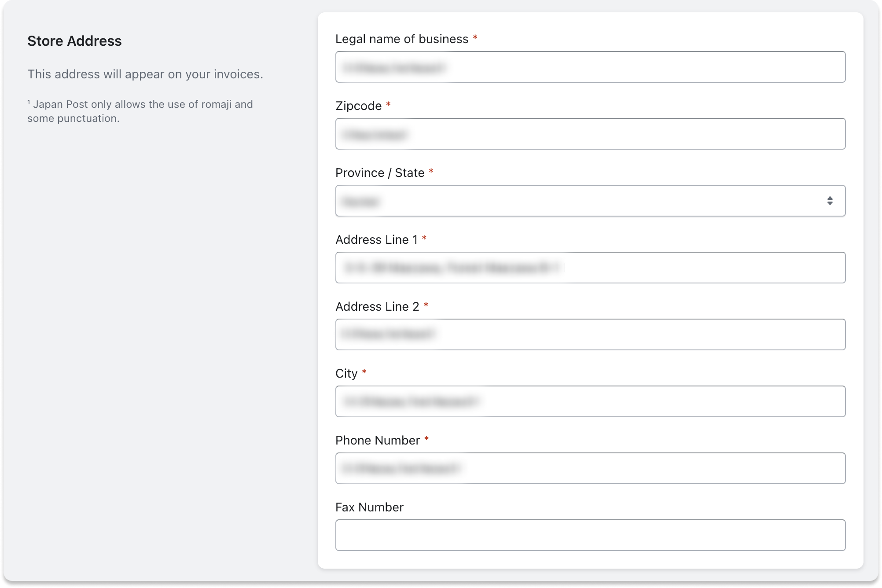The image size is (882, 588).
Task: Select the City input field
Action: tap(590, 401)
